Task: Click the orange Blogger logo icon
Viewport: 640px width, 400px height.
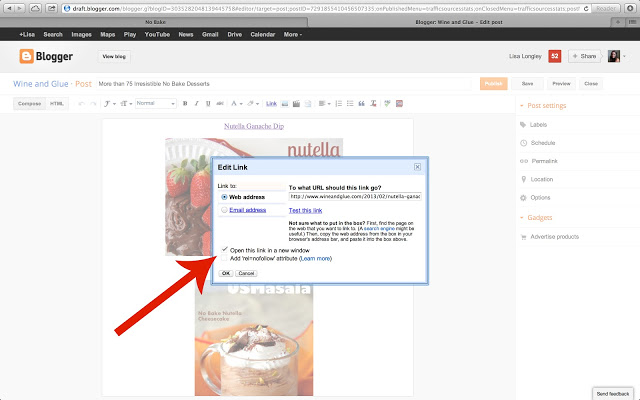Action: [26, 56]
